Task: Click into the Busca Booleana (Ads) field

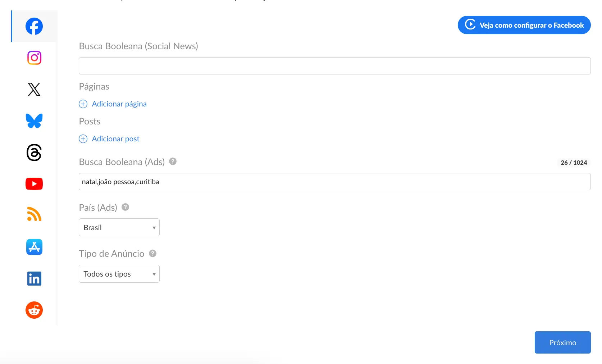Action: (334, 182)
